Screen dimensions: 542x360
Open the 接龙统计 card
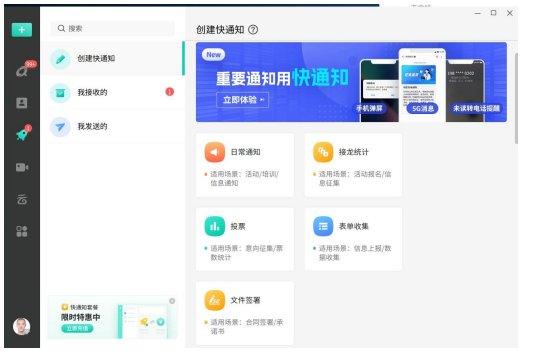353,165
